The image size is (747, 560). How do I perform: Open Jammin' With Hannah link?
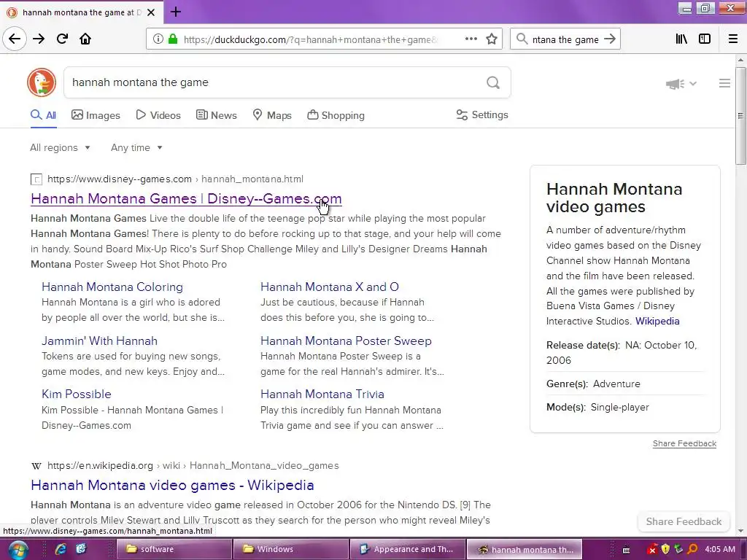point(99,341)
